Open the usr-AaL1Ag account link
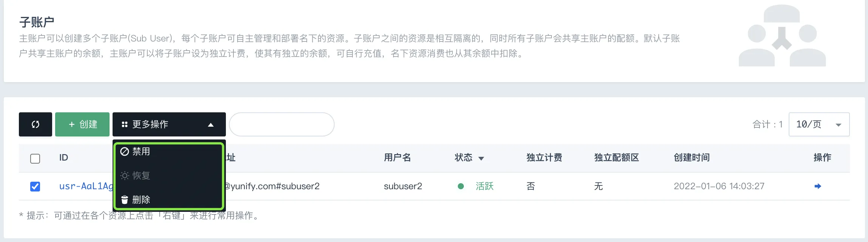Screen dimensions: 868x242 (86, 186)
